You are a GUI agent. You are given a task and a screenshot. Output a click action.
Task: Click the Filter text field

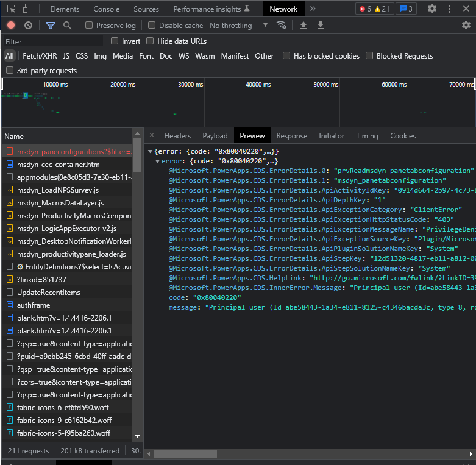tap(53, 41)
